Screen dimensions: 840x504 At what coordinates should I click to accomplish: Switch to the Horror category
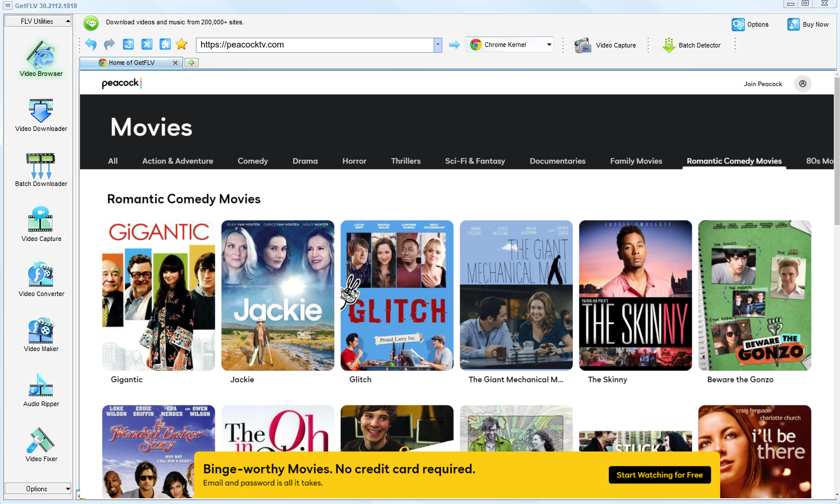click(x=354, y=161)
